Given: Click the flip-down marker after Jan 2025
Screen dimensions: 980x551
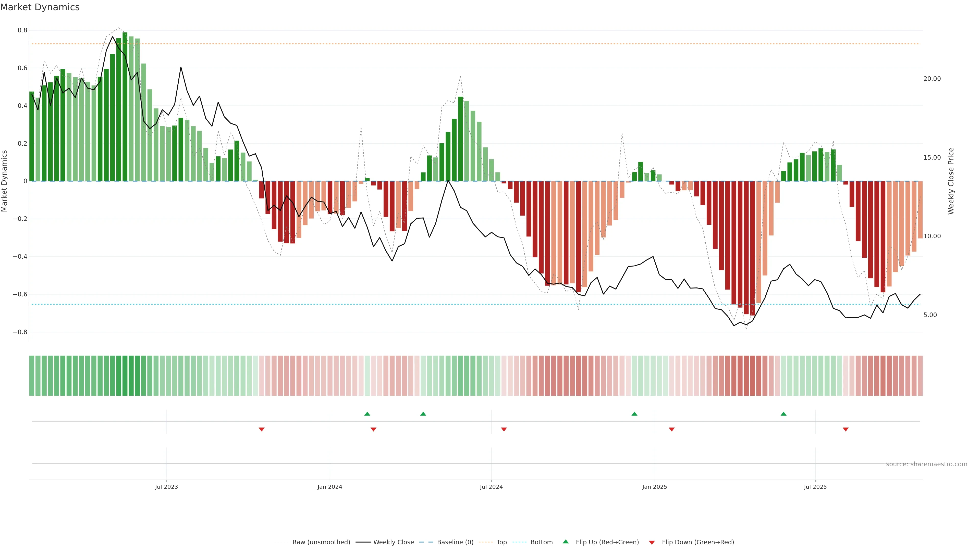Looking at the screenshot, I should [x=672, y=429].
